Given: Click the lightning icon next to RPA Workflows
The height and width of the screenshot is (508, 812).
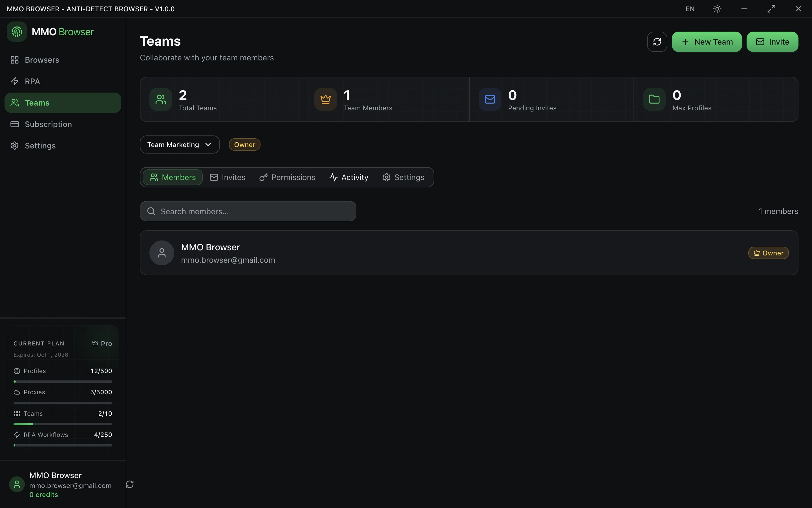Looking at the screenshot, I should [x=17, y=434].
